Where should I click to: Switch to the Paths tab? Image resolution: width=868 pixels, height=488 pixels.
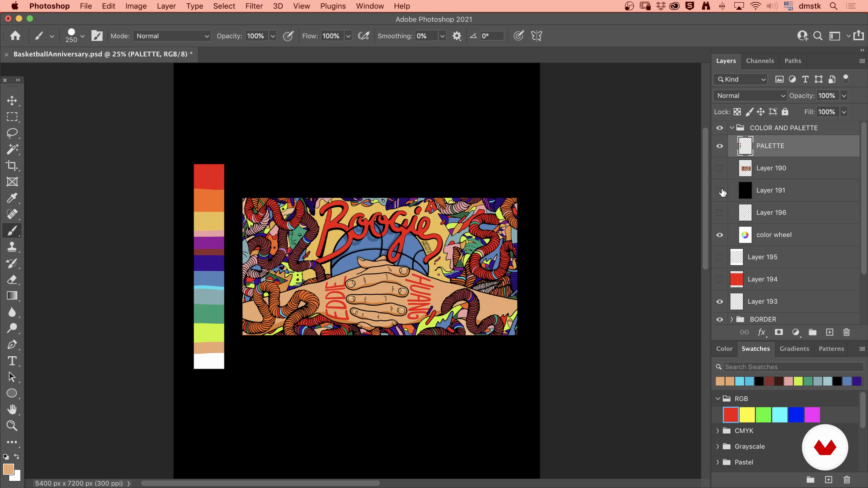[793, 61]
